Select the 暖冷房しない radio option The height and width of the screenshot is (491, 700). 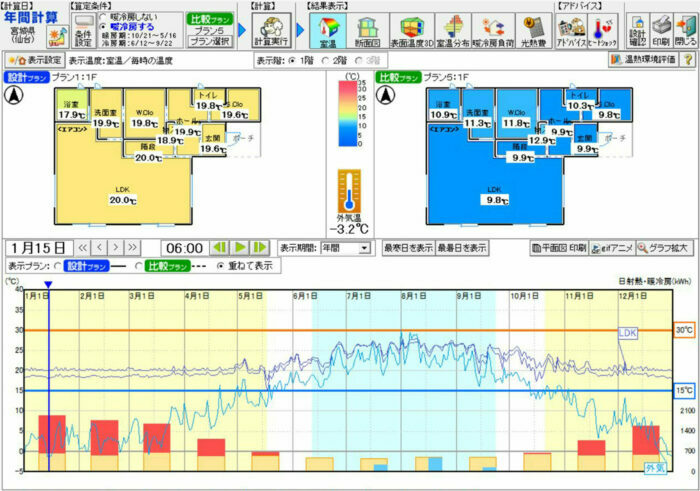pos(103,17)
